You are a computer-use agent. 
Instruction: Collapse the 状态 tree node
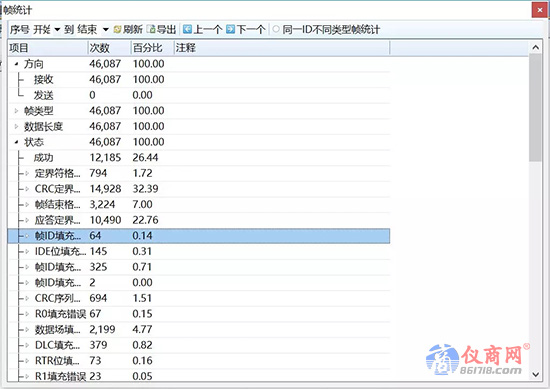(16, 142)
